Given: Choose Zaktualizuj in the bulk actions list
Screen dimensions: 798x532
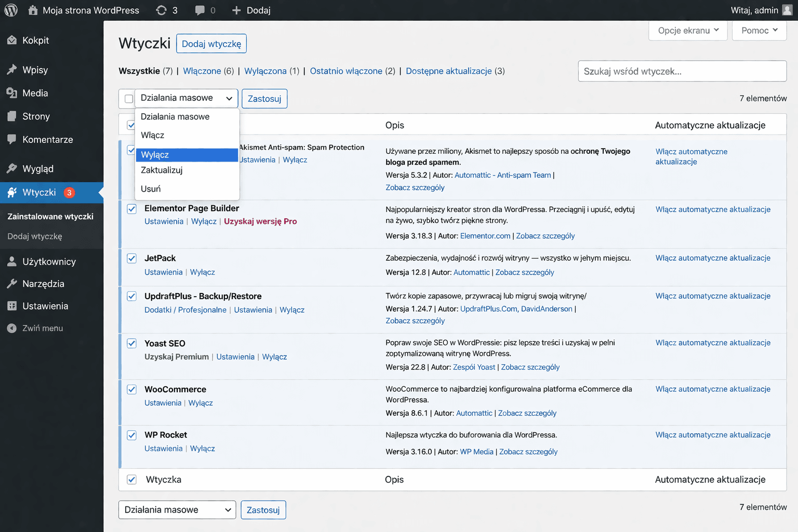Looking at the screenshot, I should coord(187,170).
